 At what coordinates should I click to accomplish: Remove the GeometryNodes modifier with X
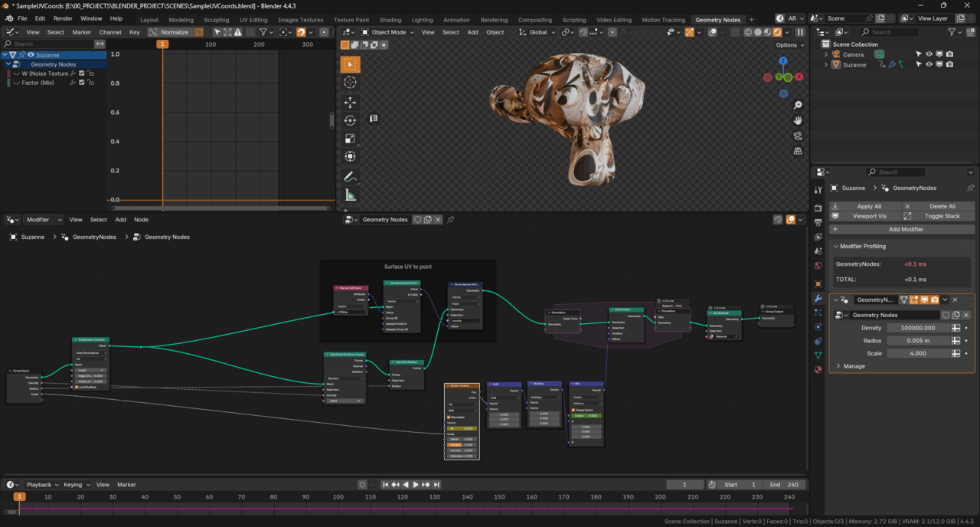click(x=955, y=300)
